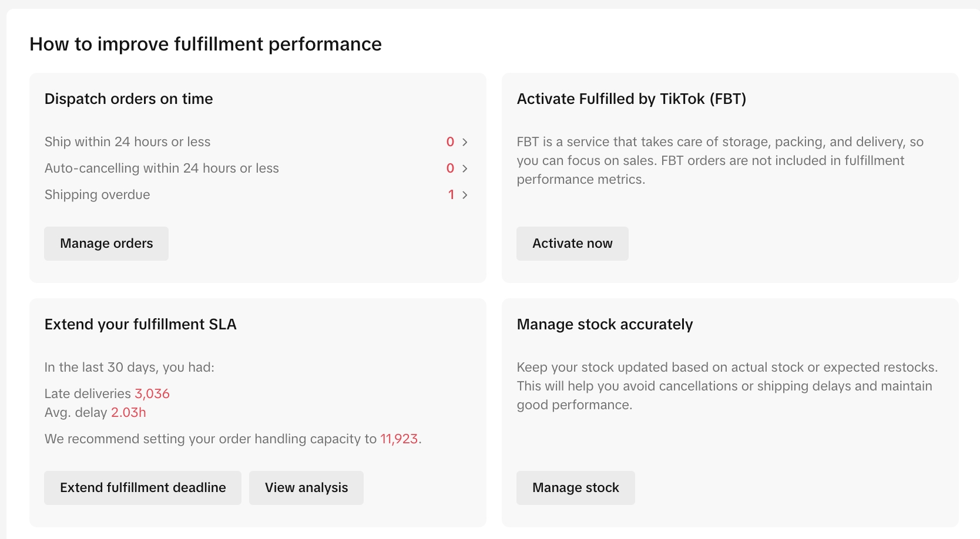Screen dimensions: 980x539
Task: Click the "Dispatch orders on time" heading
Action: pos(129,99)
